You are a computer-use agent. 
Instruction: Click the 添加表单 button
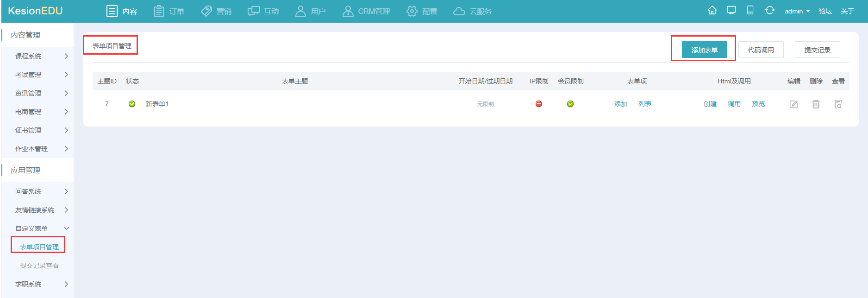click(x=704, y=50)
